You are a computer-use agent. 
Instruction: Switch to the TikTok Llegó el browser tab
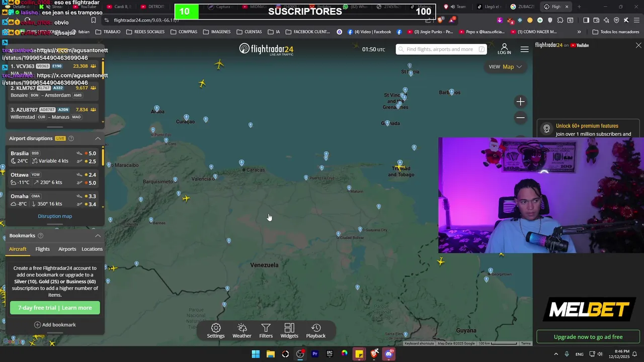point(489,7)
